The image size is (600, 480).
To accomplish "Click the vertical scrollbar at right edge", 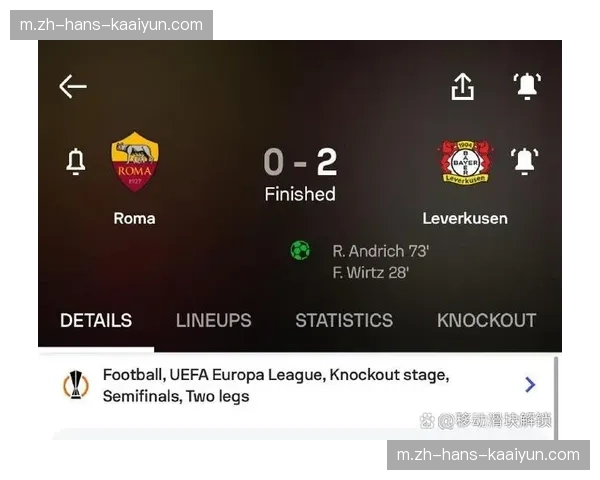I will coord(556,398).
